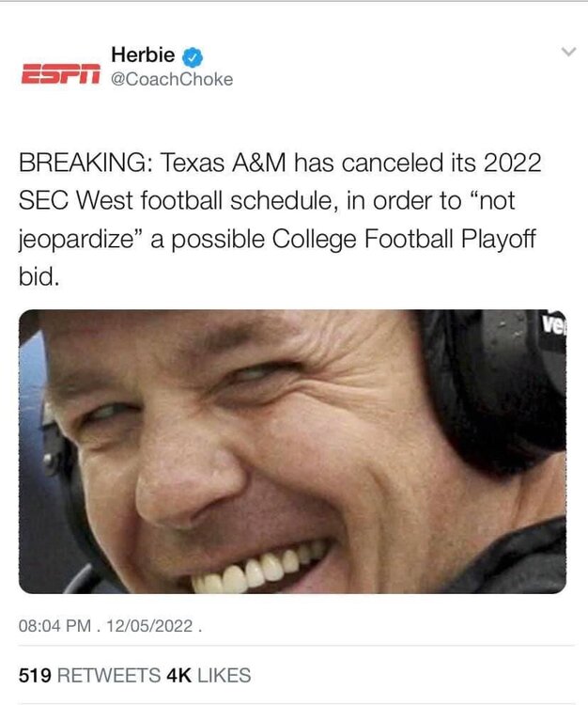The image size is (588, 705).
Task: Click the word bid ending the tweet
Action: 38,277
